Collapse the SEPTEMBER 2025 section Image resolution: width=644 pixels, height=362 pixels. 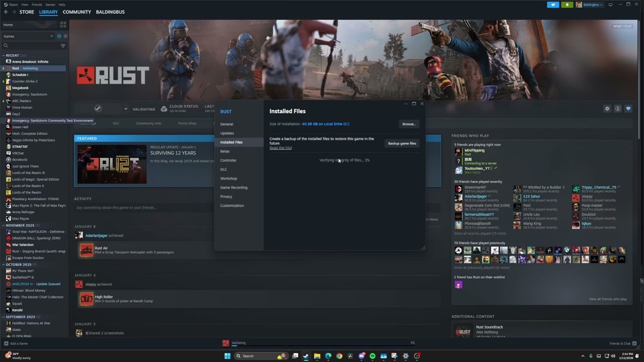[4, 317]
